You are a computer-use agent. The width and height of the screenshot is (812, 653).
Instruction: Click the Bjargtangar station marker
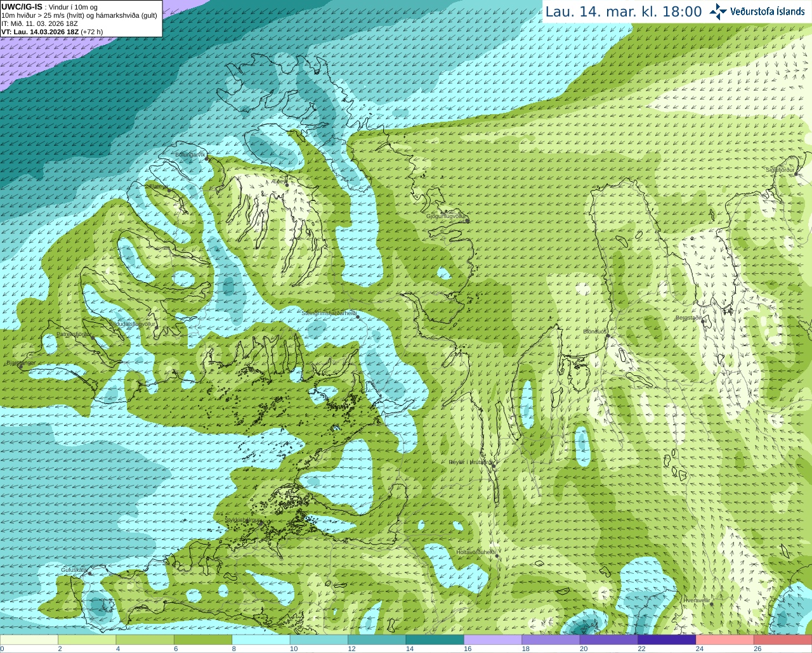click(x=21, y=367)
